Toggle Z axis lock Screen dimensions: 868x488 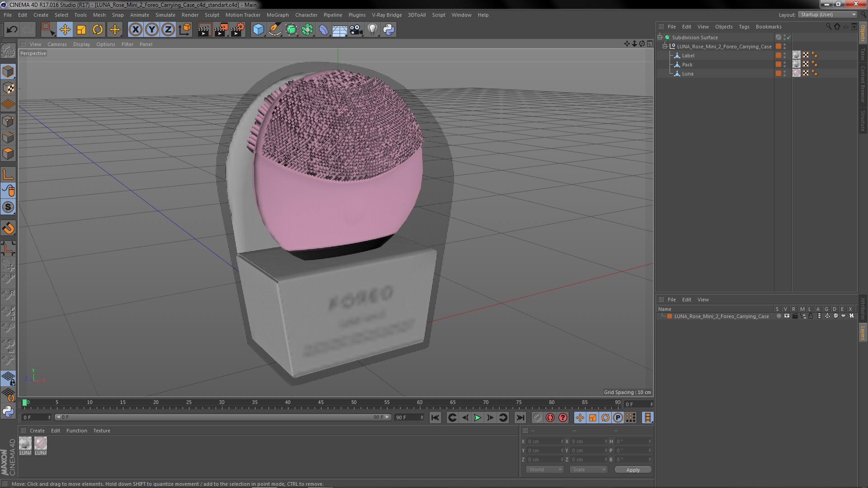168,30
